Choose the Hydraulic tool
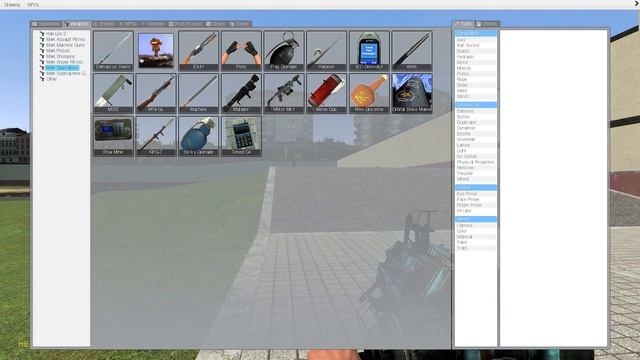Screen dimensions: 640x360 [476, 57]
